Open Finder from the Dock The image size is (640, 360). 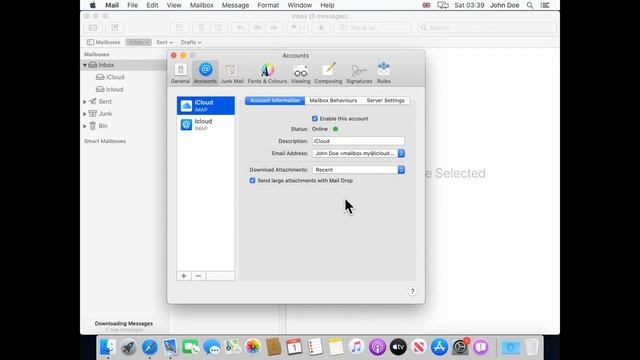[108, 347]
